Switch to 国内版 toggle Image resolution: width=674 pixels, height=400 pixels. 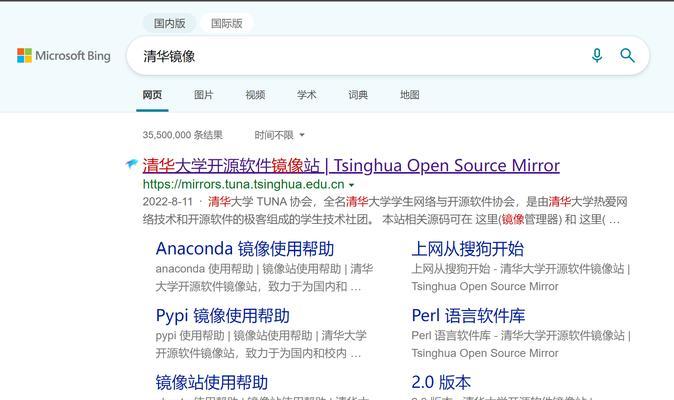pyautogui.click(x=169, y=23)
